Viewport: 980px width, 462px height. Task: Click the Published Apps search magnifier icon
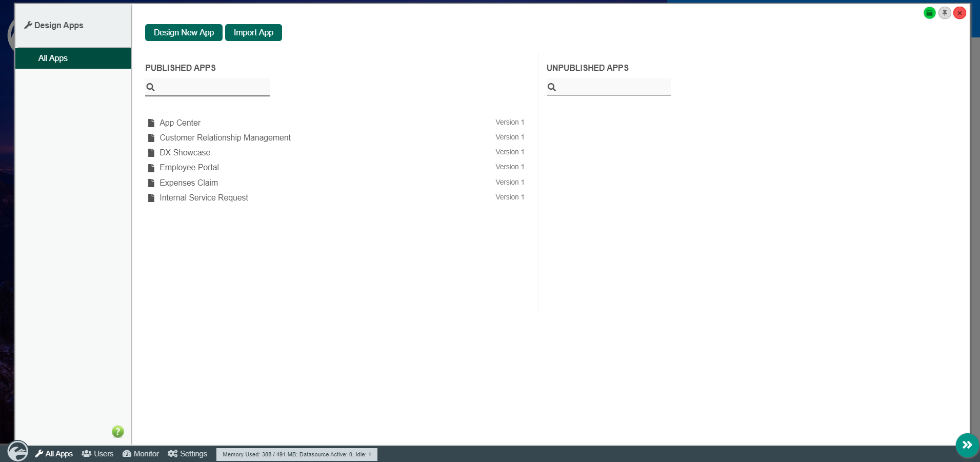(x=150, y=87)
